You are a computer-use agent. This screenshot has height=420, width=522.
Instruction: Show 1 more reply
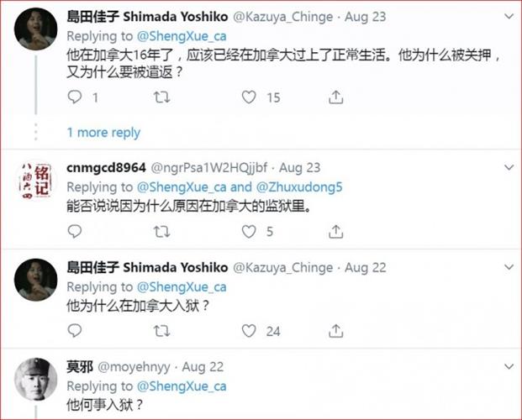(x=103, y=133)
